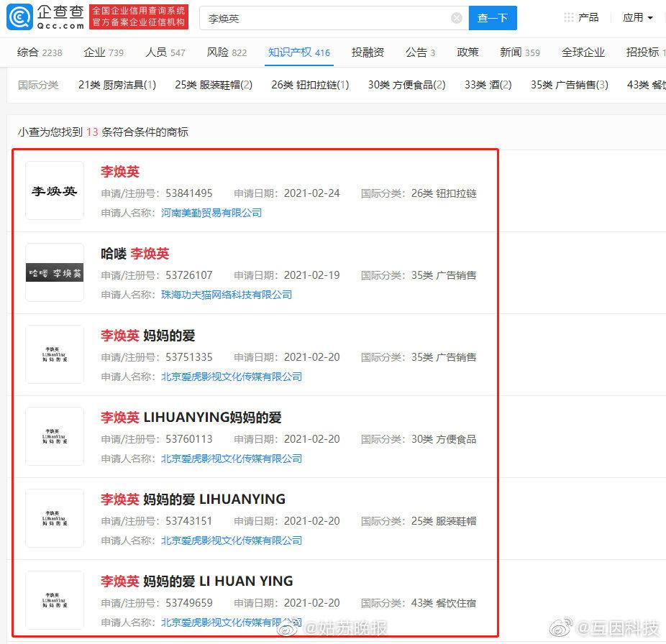Viewport: 666px width, 644px height.
Task: Open the 哈喽 李焕英 trademark title
Action: (x=135, y=254)
